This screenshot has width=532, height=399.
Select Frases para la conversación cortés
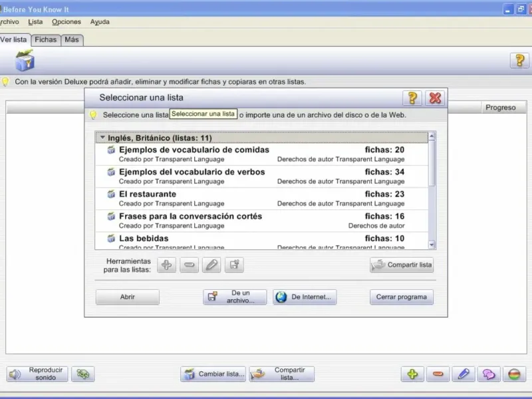(261, 221)
